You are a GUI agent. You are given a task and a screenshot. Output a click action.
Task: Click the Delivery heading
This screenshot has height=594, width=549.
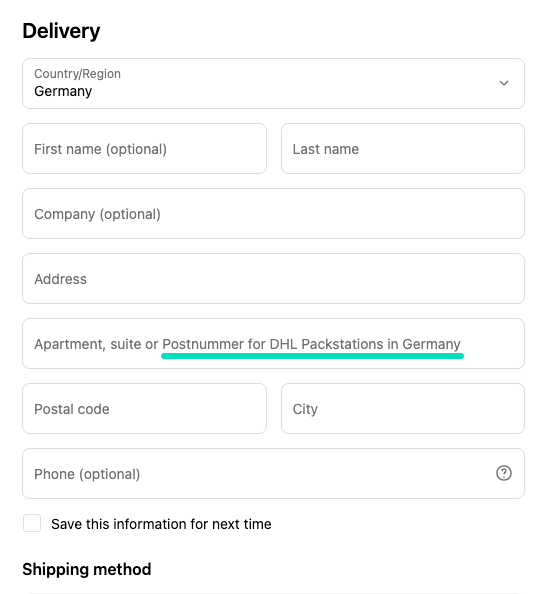61,31
